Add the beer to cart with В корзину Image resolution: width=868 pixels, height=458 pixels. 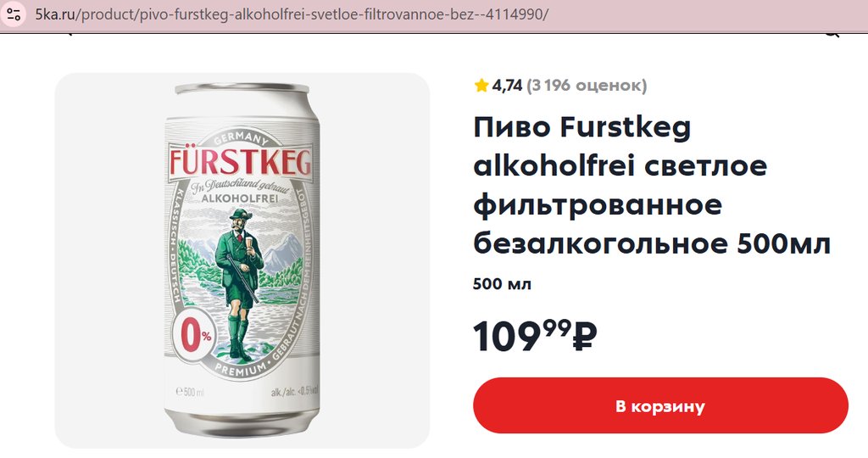[660, 406]
